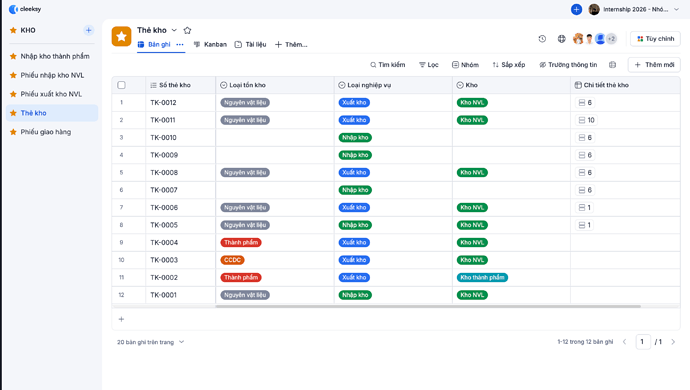Toggle the select-all checkbox in table header
Viewport: 690px width, 390px height.
point(121,85)
